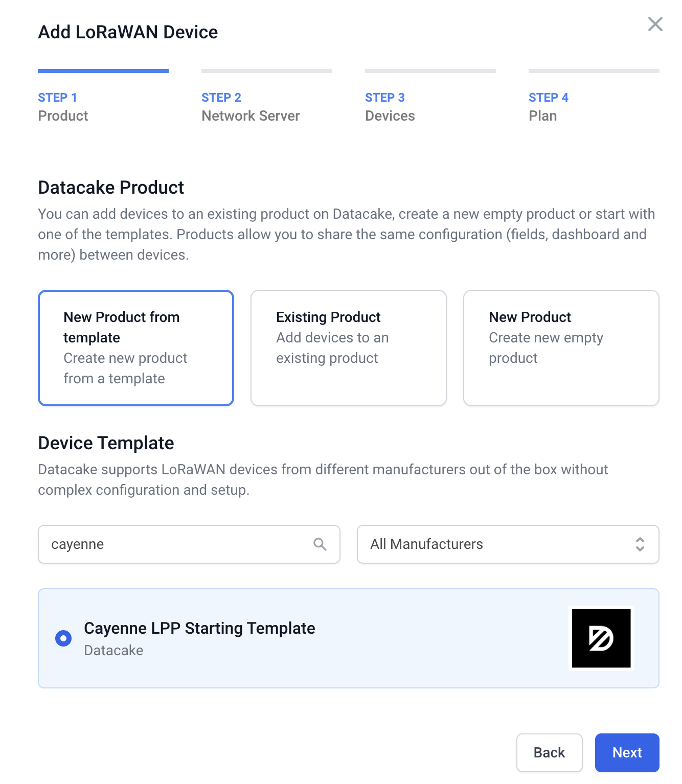Click the Datacake manufacturer label in result
The height and width of the screenshot is (784, 682).
pos(113,651)
